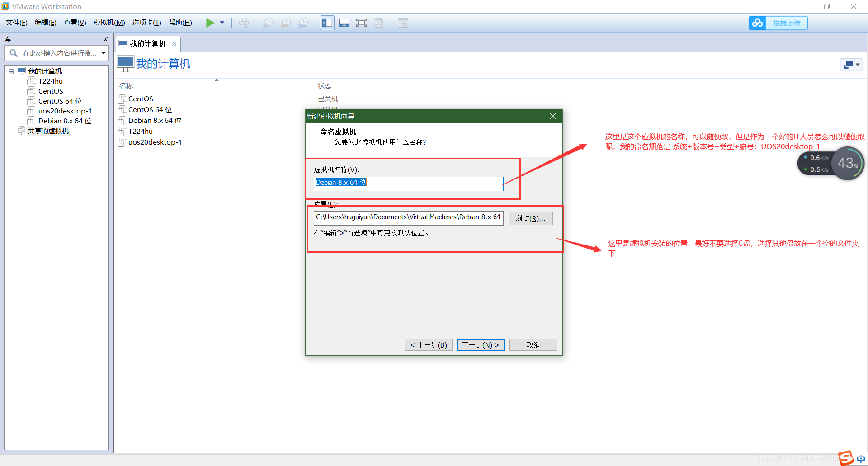The image size is (868, 466).
Task: Click the Sogou input method icon
Action: 846,457
